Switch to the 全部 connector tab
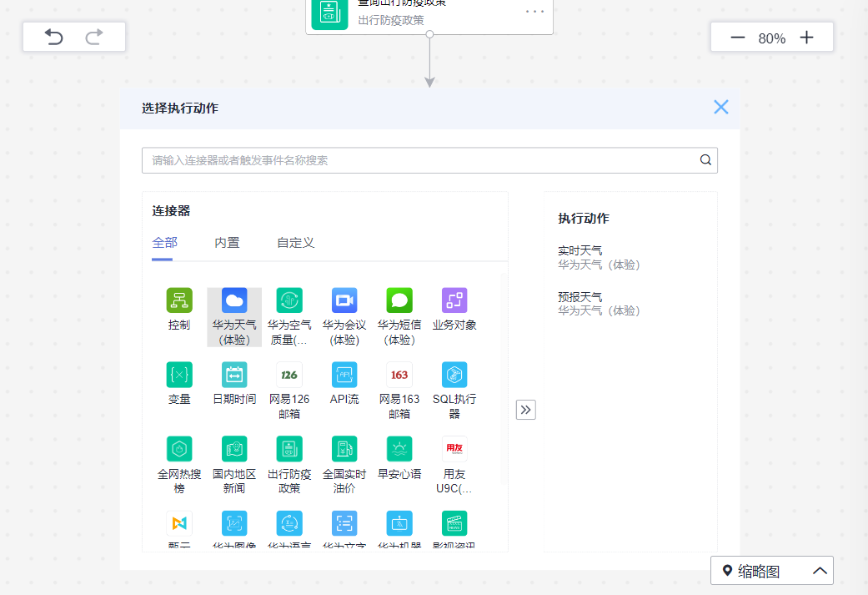The height and width of the screenshot is (595, 868). tap(164, 243)
